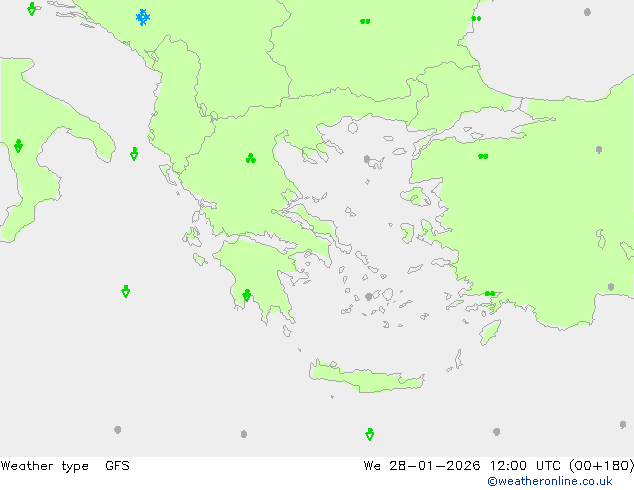Click the island of Rhodes
Image resolution: width=634 pixels, height=490 pixels.
(490, 332)
